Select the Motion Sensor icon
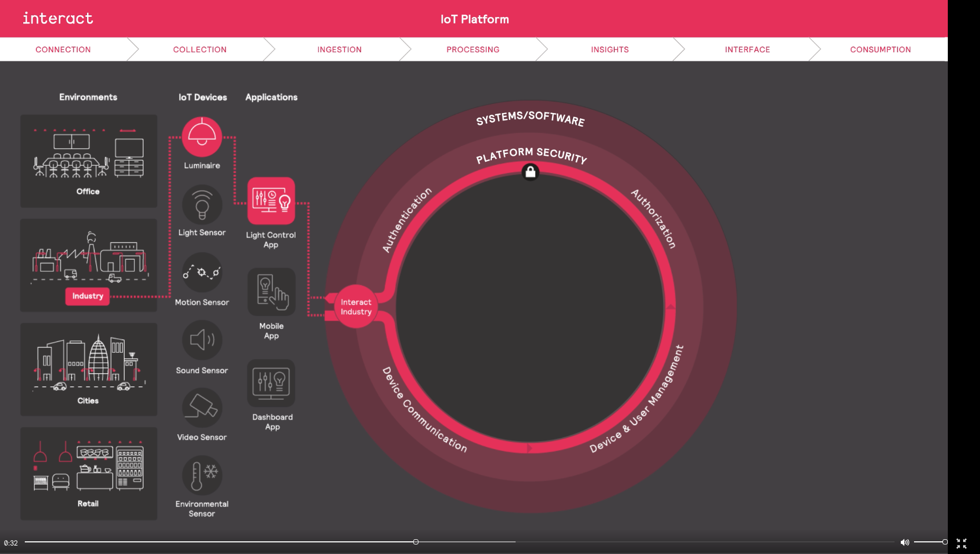This screenshot has height=554, width=980. 202,273
